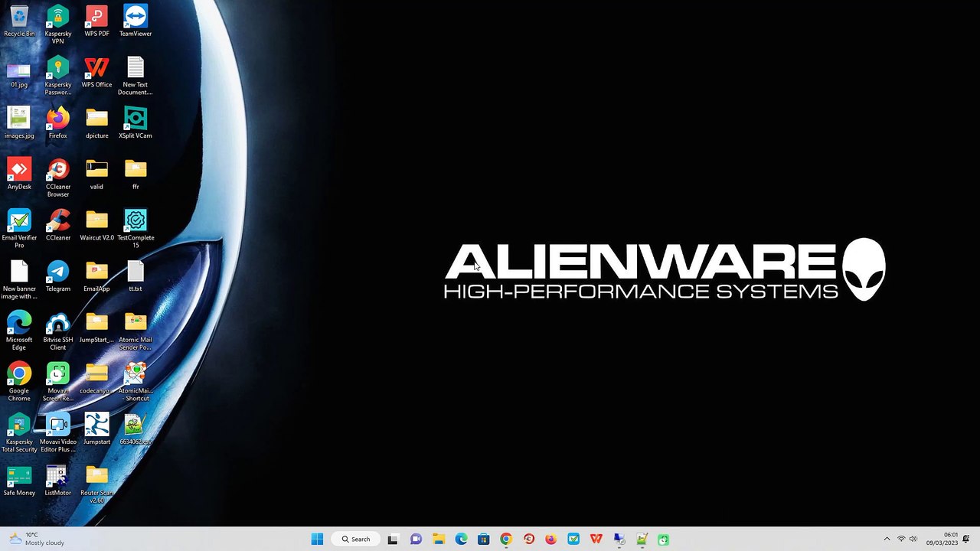Select the Safe Money desktop shortcut

tap(19, 481)
